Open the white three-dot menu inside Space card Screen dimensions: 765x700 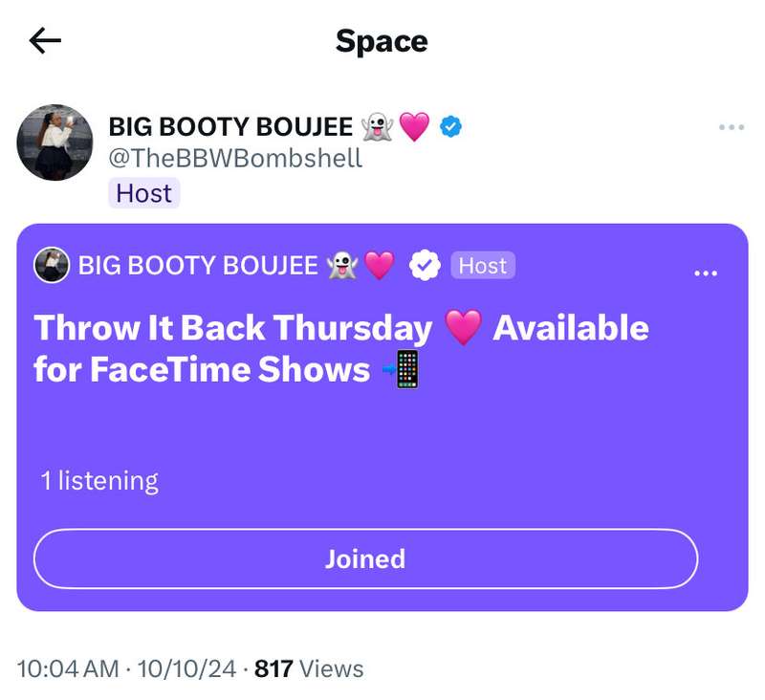click(x=706, y=273)
